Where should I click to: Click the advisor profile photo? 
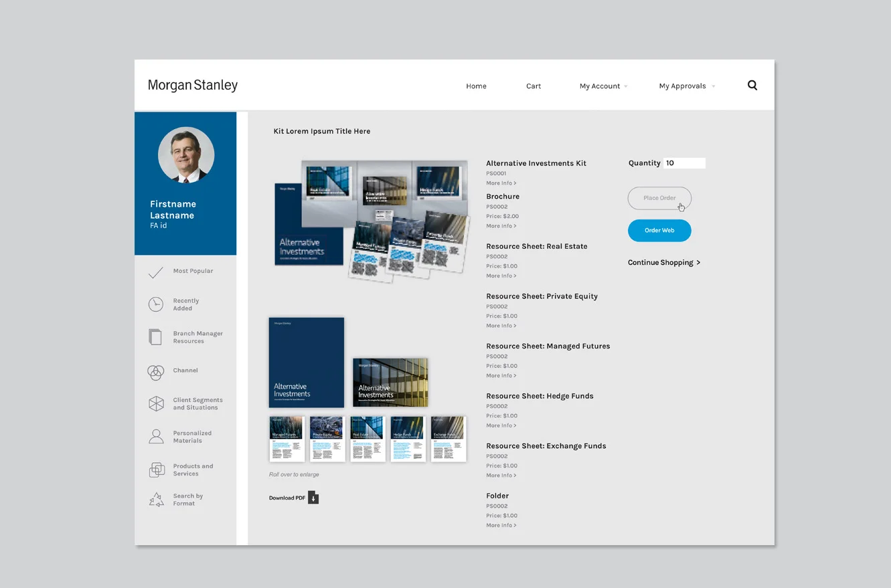186,155
